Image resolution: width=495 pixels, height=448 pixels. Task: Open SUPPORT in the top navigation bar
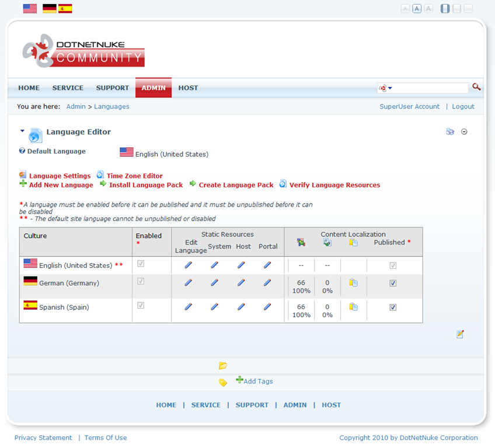(x=113, y=87)
